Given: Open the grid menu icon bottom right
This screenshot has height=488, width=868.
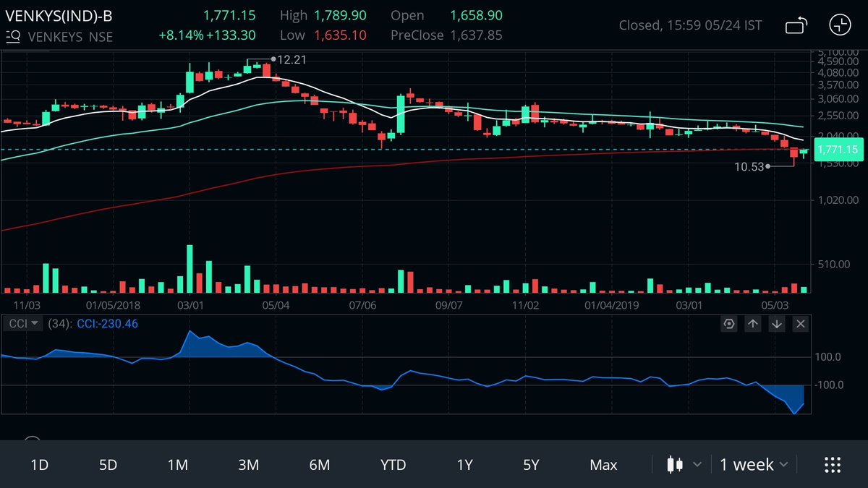Looking at the screenshot, I should click(x=832, y=465).
